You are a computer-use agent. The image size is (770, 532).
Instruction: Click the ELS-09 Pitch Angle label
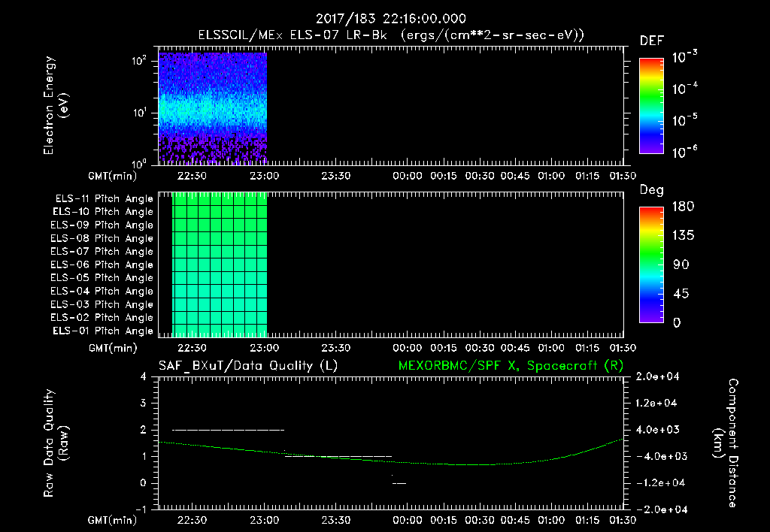102,225
